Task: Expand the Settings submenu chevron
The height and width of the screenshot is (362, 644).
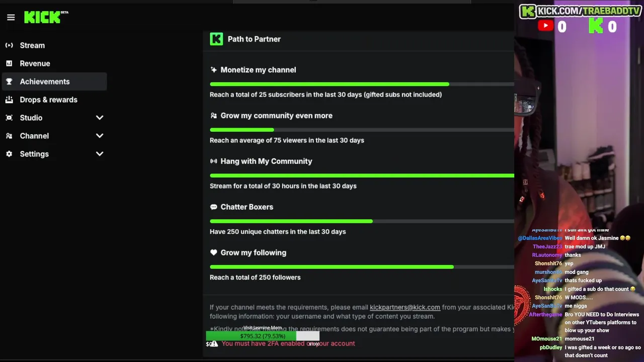Action: coord(100,154)
